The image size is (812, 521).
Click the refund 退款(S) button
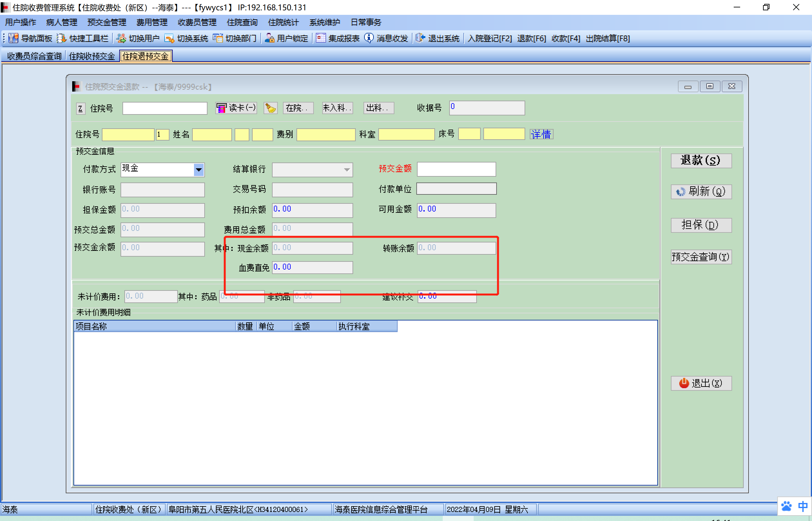pyautogui.click(x=701, y=160)
